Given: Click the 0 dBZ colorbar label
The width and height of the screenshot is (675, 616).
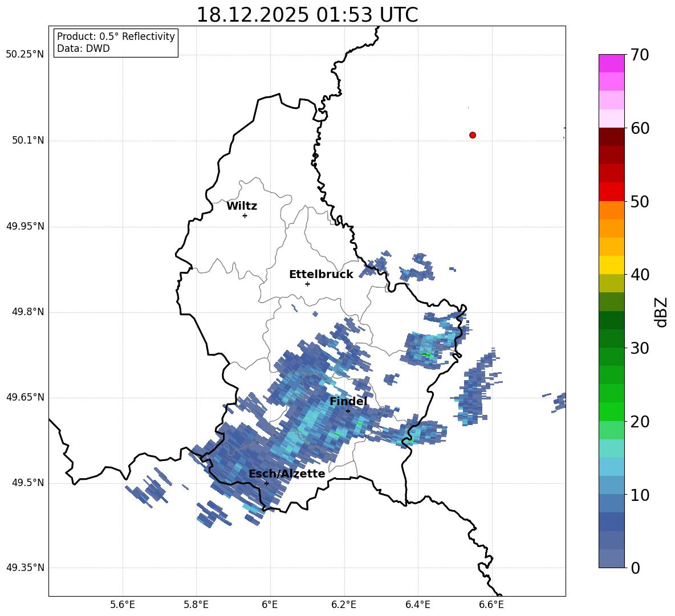Looking at the screenshot, I should point(636,568).
